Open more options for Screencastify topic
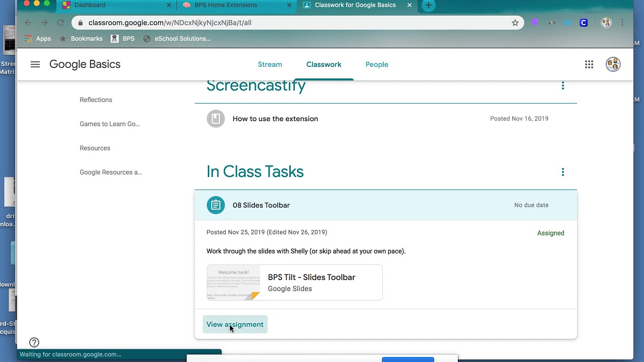The width and height of the screenshot is (644, 362). pos(563,85)
